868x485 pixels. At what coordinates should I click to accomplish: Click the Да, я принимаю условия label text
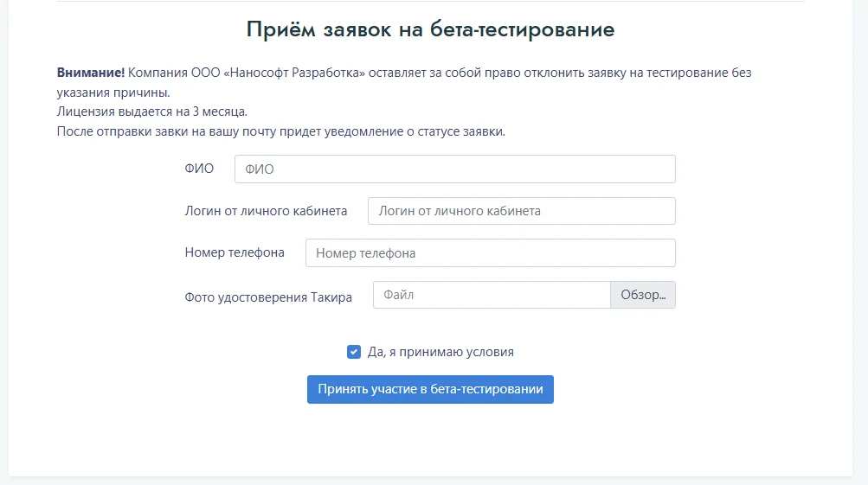[440, 352]
